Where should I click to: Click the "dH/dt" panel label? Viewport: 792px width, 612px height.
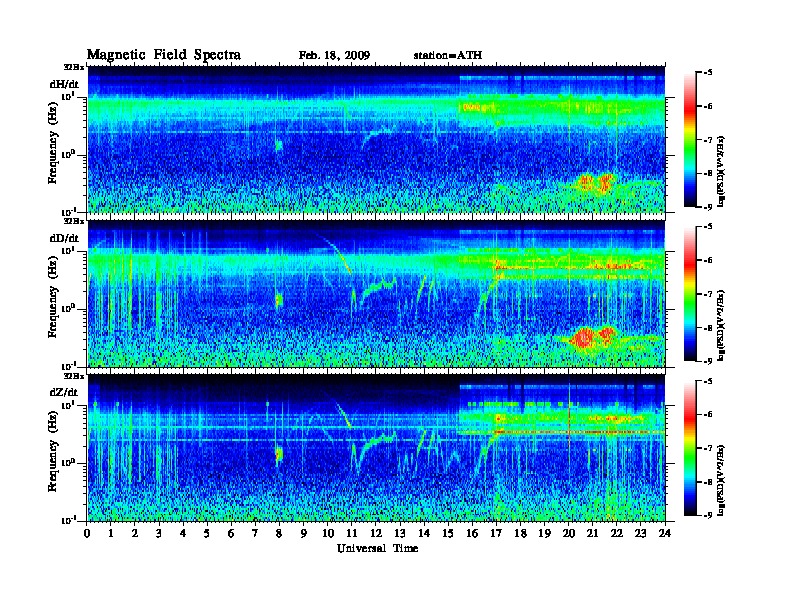64,84
